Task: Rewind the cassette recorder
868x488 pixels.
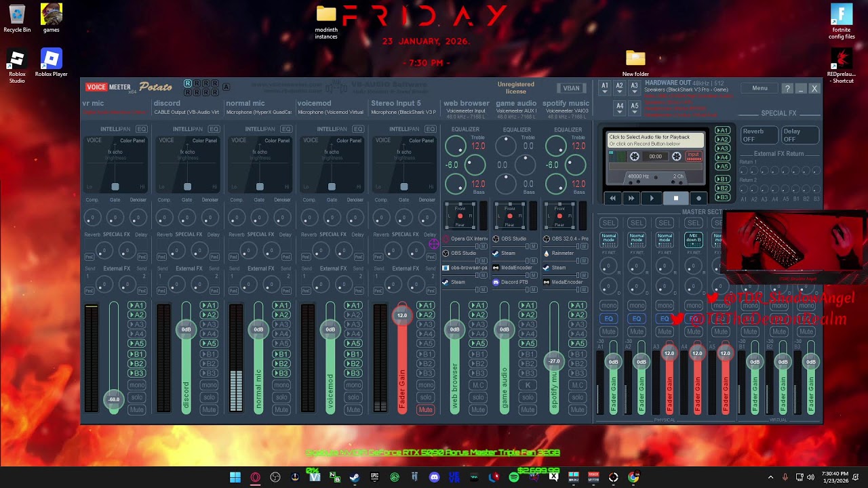Action: 612,198
